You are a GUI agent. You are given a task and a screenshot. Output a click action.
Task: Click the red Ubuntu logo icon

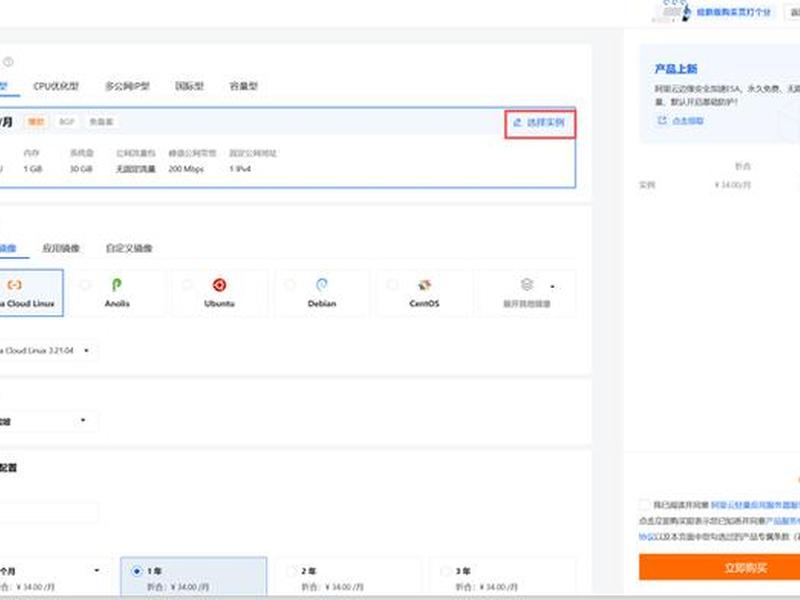(219, 285)
